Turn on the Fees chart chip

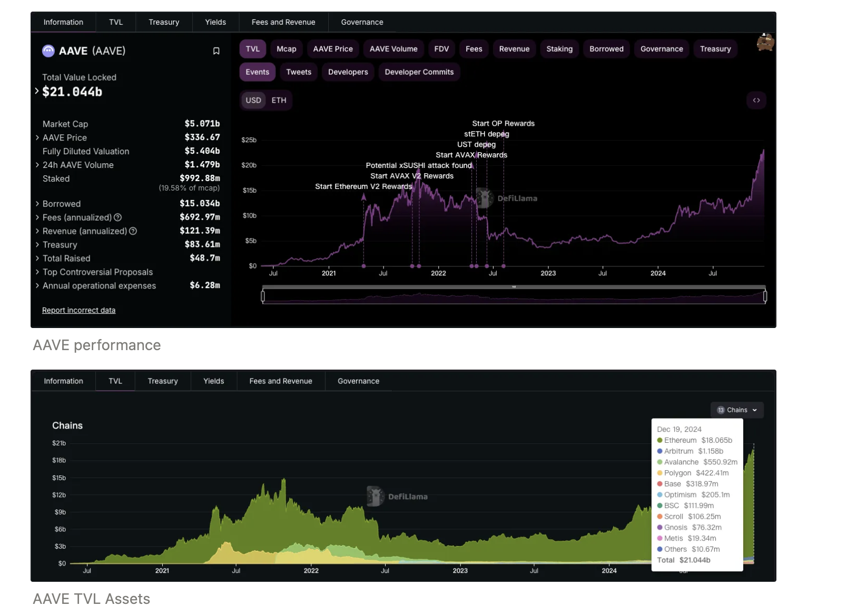click(x=474, y=49)
